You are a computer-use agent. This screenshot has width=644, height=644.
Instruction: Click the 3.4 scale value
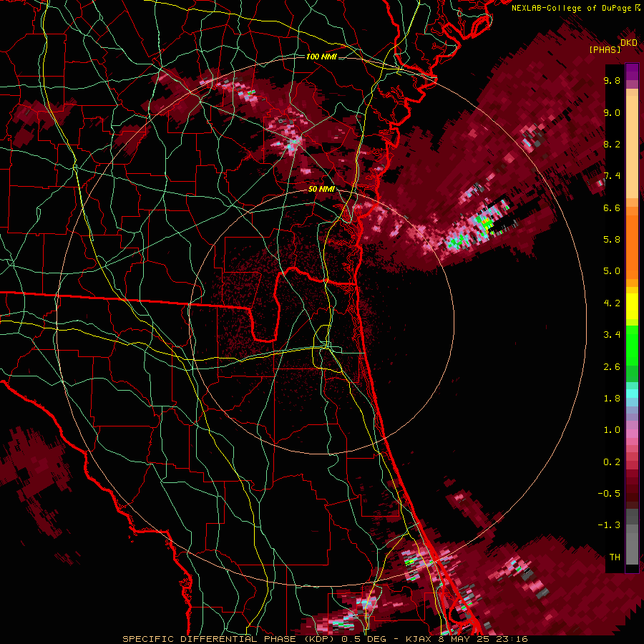(x=612, y=335)
